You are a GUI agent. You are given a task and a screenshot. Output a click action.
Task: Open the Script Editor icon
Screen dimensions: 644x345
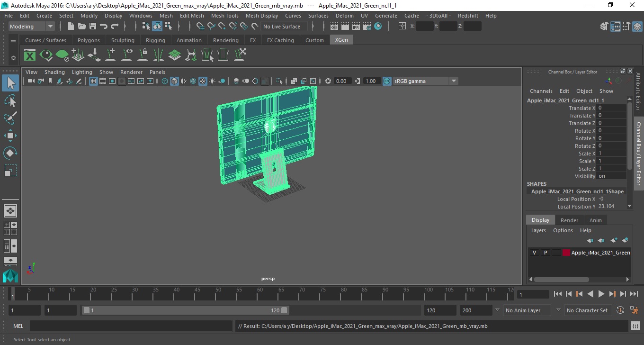(635, 326)
